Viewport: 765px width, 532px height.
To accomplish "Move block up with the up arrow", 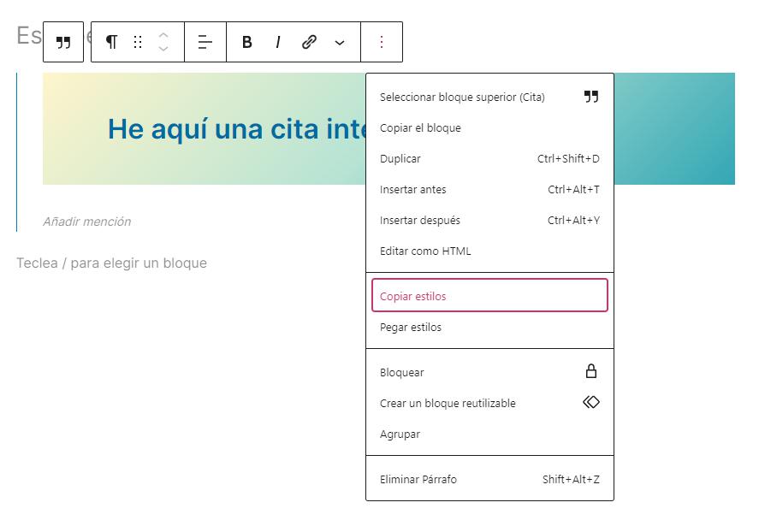I will [x=163, y=35].
